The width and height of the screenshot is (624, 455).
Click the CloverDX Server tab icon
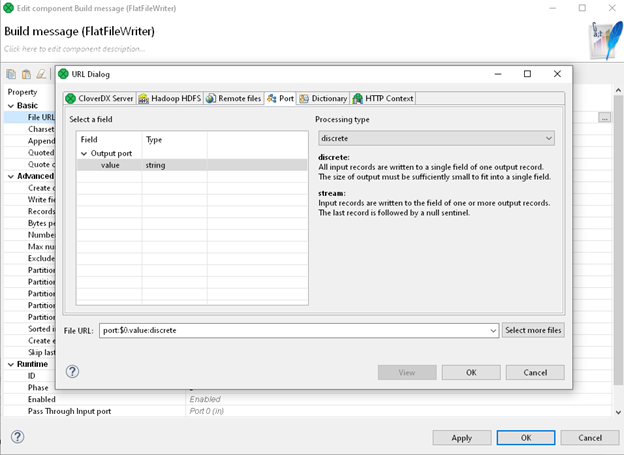point(70,98)
